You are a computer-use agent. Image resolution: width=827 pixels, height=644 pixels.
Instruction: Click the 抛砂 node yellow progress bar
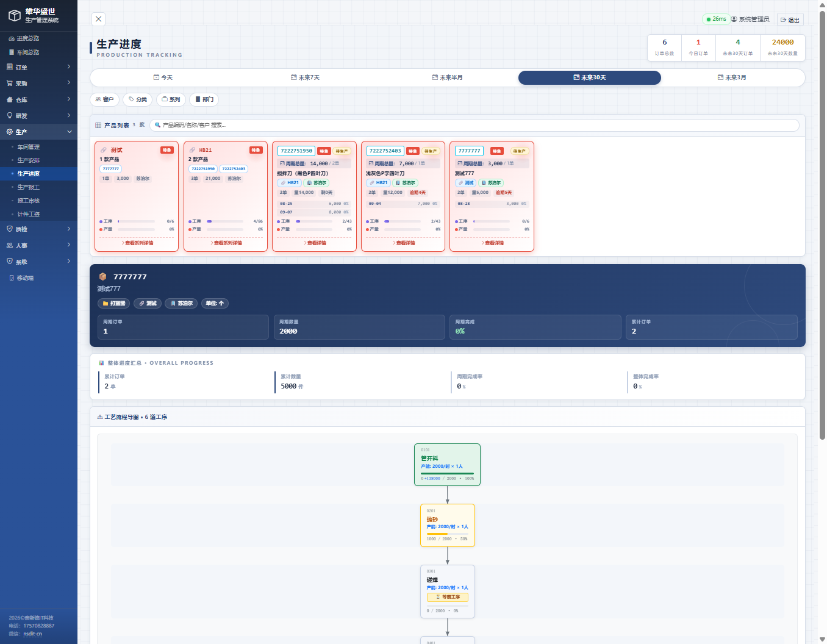click(447, 534)
